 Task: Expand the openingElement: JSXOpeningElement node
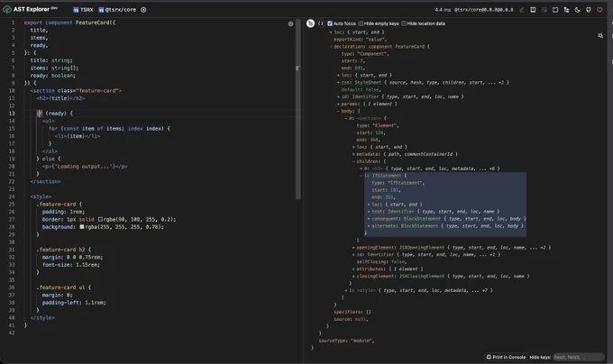(x=353, y=247)
